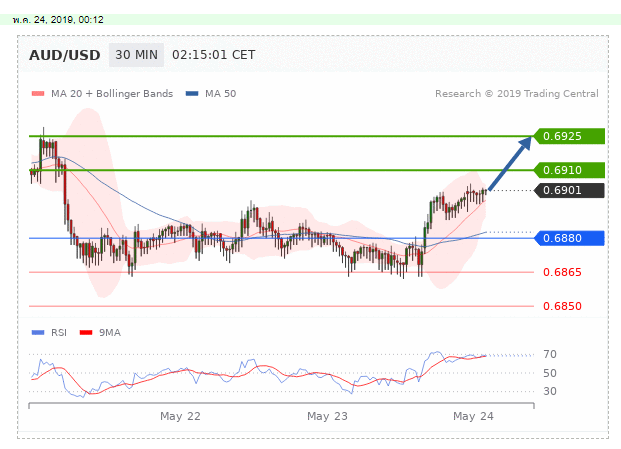This screenshot has width=621, height=449.
Task: Click the May 22 date axis label
Action: [180, 417]
